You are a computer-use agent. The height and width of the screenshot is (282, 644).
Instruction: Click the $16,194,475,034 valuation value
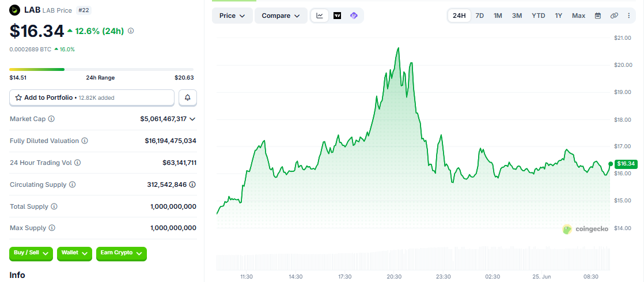click(171, 141)
